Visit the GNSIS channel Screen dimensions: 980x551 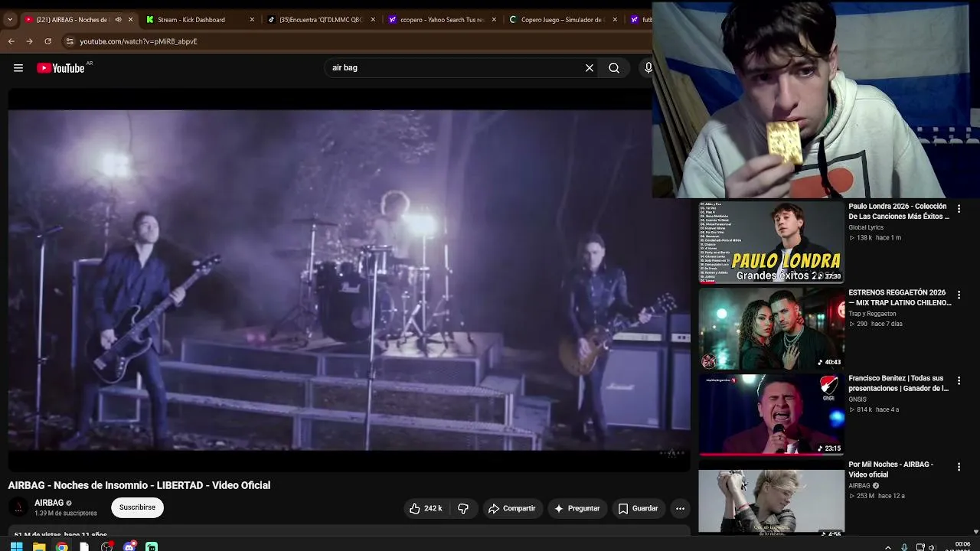coord(857,399)
